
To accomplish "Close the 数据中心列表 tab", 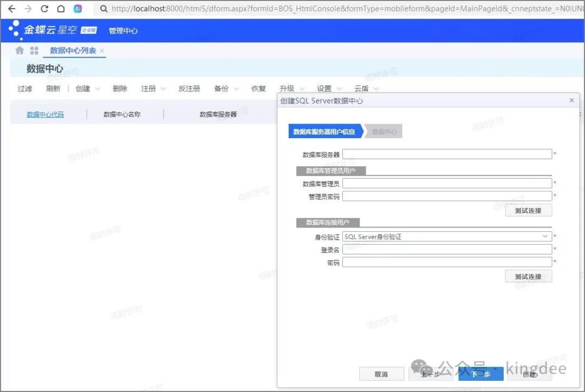I will (102, 51).
